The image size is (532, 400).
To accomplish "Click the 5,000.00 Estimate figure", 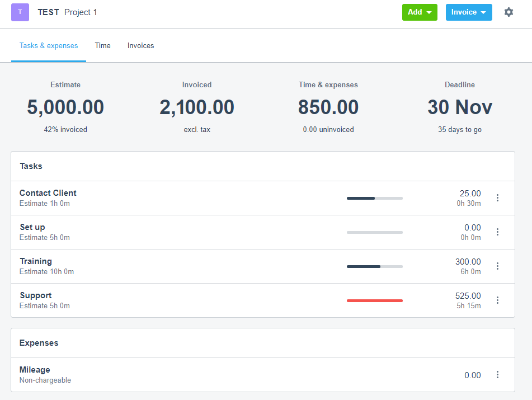I will pos(65,107).
